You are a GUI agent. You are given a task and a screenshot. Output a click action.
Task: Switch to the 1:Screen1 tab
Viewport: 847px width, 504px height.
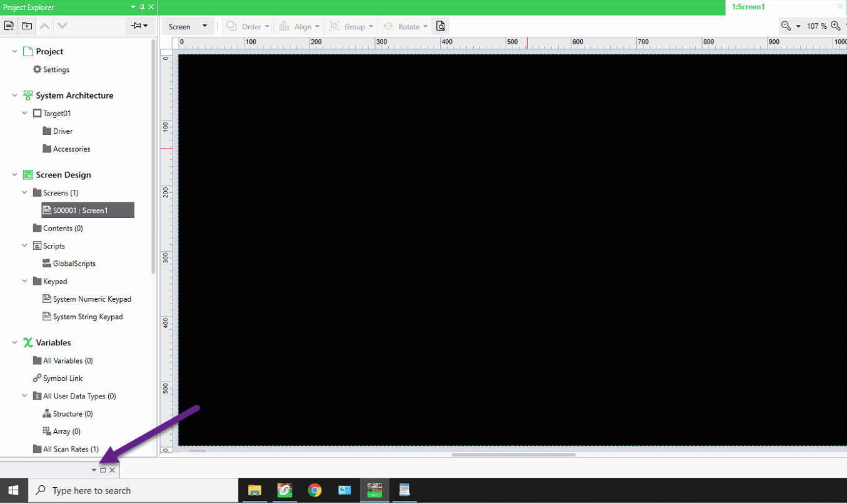click(748, 7)
